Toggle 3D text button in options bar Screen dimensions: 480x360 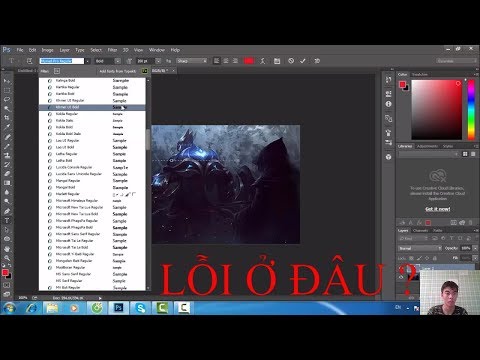317,61
